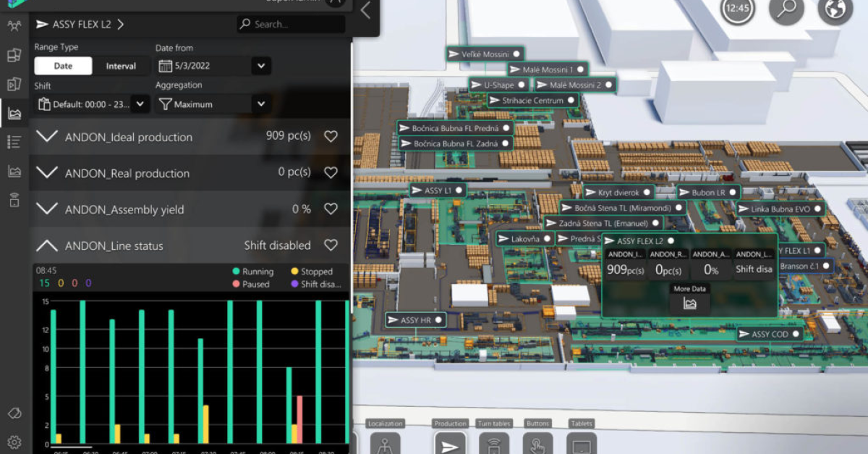Open the Tablets layer icon

click(x=582, y=443)
